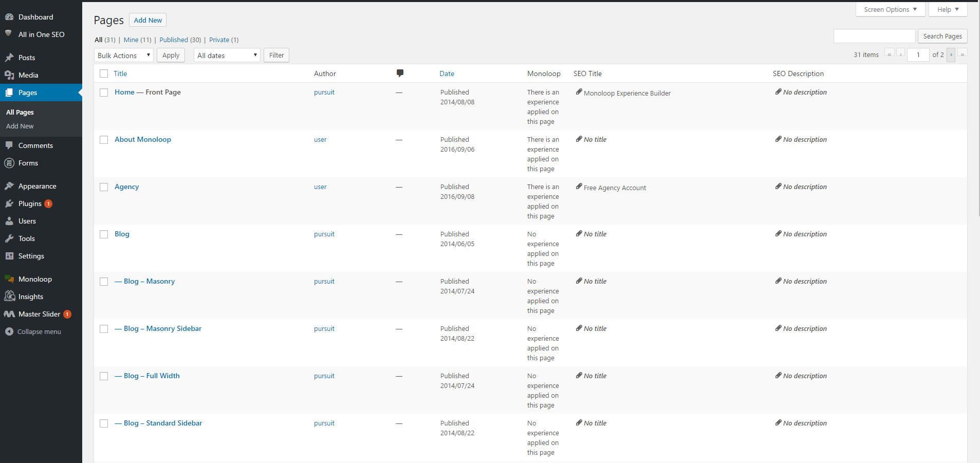Open the Blog – Masonry Sidebar page link
Image resolution: width=980 pixels, height=463 pixels.
tap(162, 328)
